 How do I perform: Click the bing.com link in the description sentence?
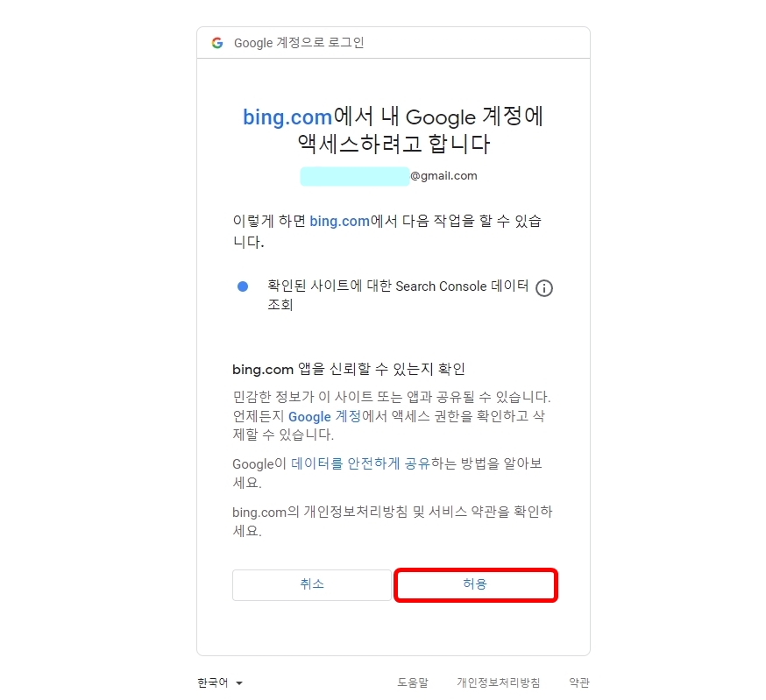[x=339, y=221]
